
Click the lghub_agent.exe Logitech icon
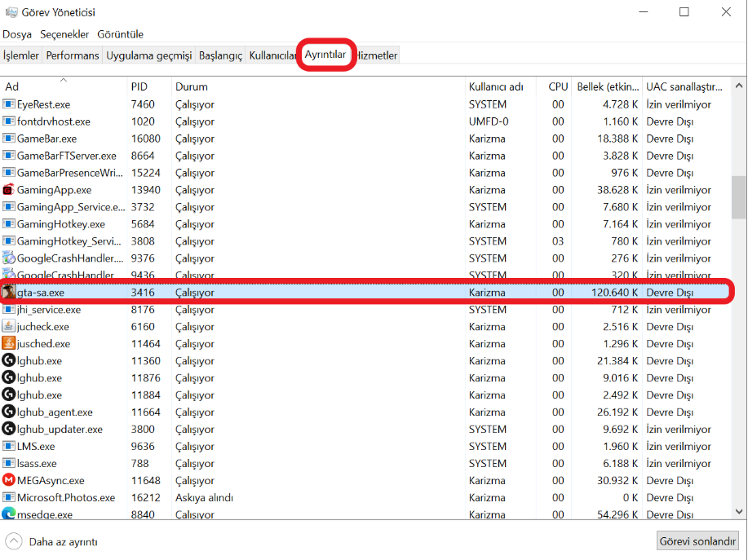click(9, 412)
